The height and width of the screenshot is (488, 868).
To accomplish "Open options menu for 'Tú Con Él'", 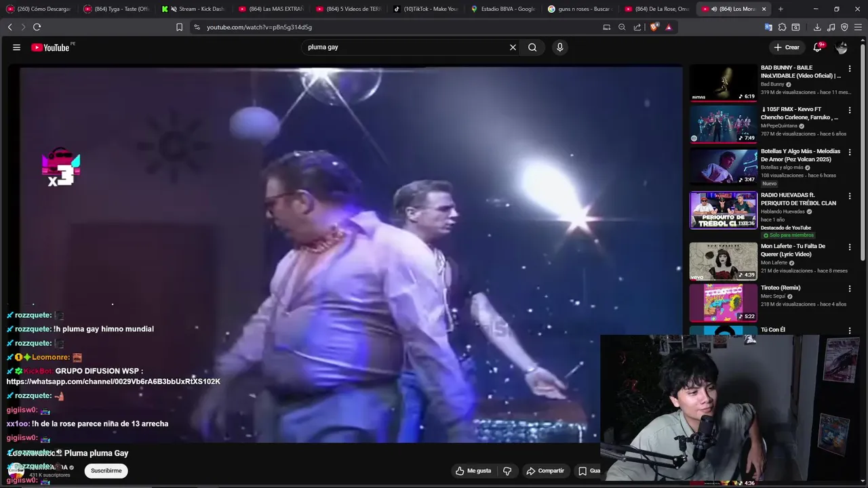I will click(850, 330).
